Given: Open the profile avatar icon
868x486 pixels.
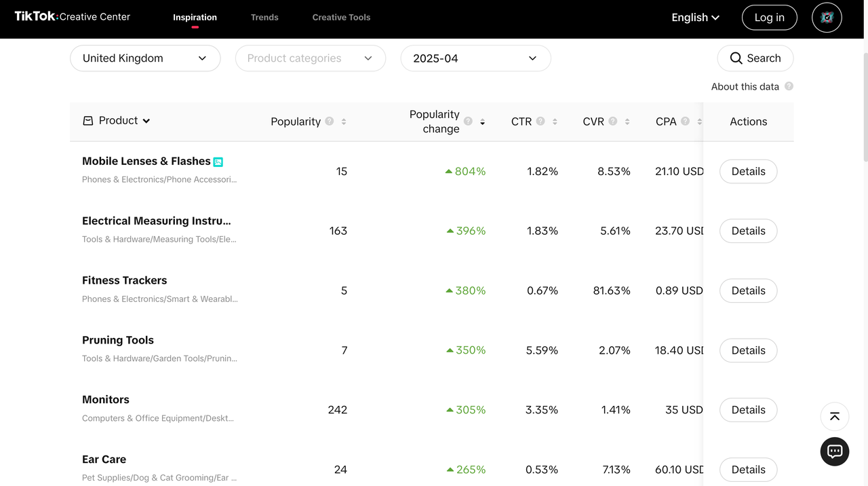Looking at the screenshot, I should 827,18.
